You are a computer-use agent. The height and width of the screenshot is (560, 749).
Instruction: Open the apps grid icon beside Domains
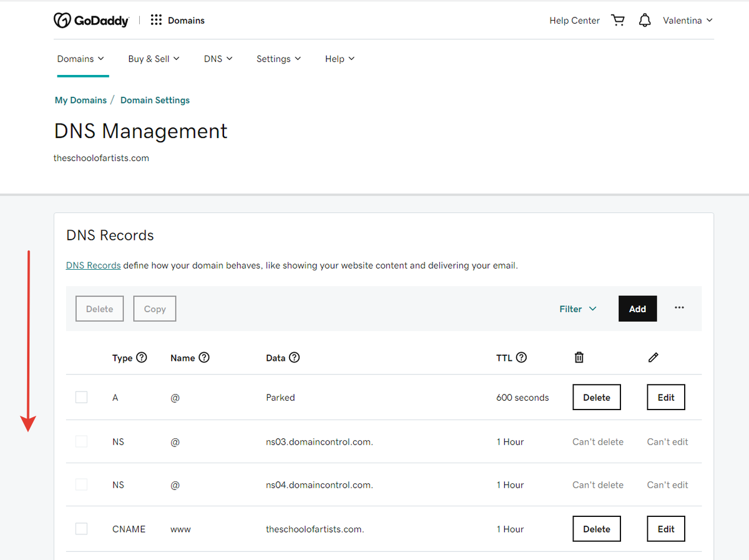click(x=156, y=21)
